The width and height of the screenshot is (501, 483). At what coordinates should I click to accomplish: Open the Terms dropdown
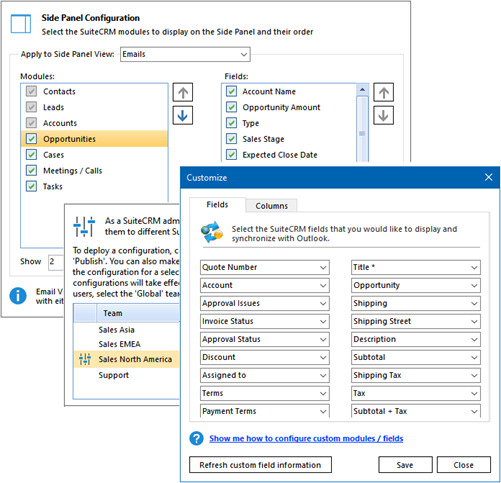pos(265,393)
